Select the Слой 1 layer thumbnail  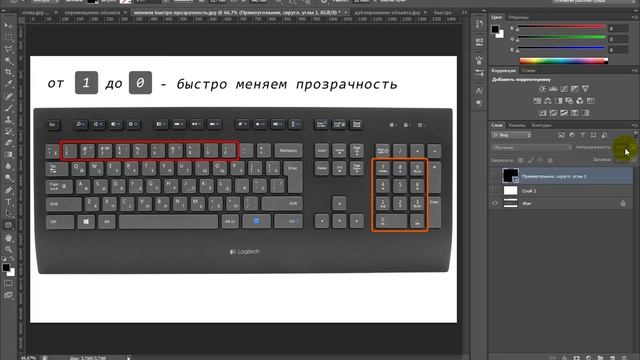tap(510, 190)
